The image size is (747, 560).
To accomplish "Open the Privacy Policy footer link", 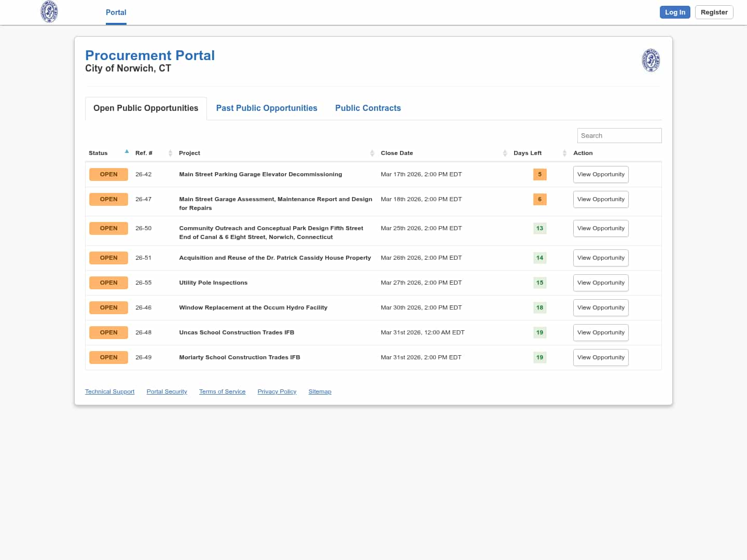I will click(276, 392).
